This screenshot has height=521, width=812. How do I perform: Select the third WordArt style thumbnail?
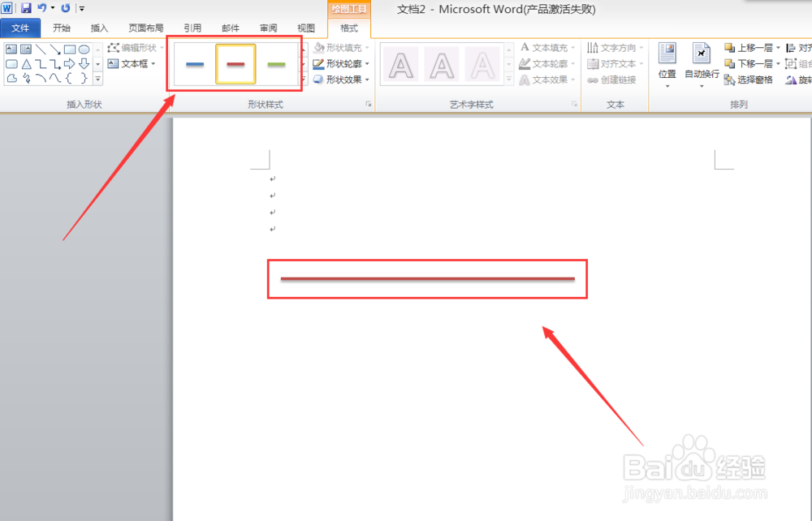coord(482,65)
